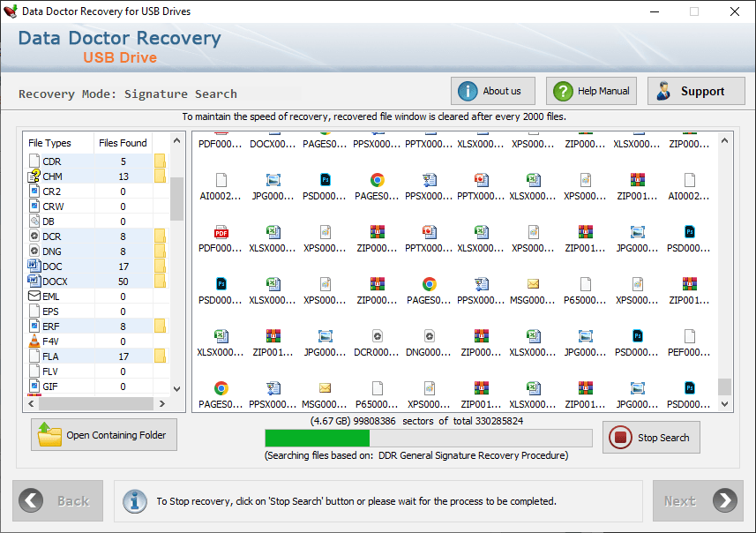Click the Recovery Mode: Signature Search label
Screen dimensions: 756x533
[x=128, y=94]
